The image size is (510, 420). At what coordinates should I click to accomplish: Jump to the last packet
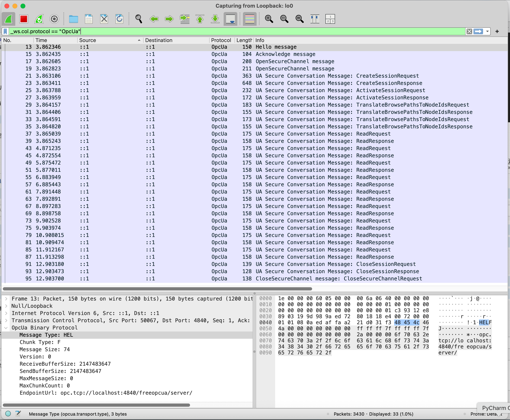click(x=215, y=19)
